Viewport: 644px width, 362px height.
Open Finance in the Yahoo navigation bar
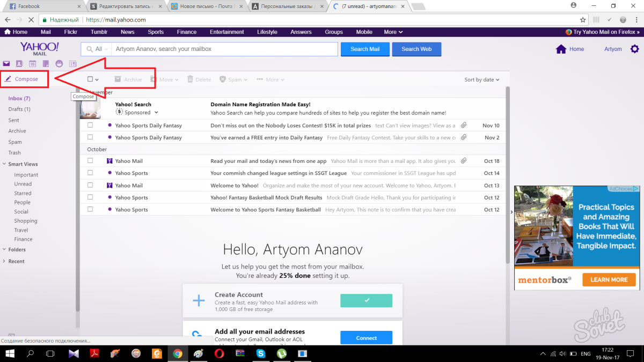[x=187, y=32]
